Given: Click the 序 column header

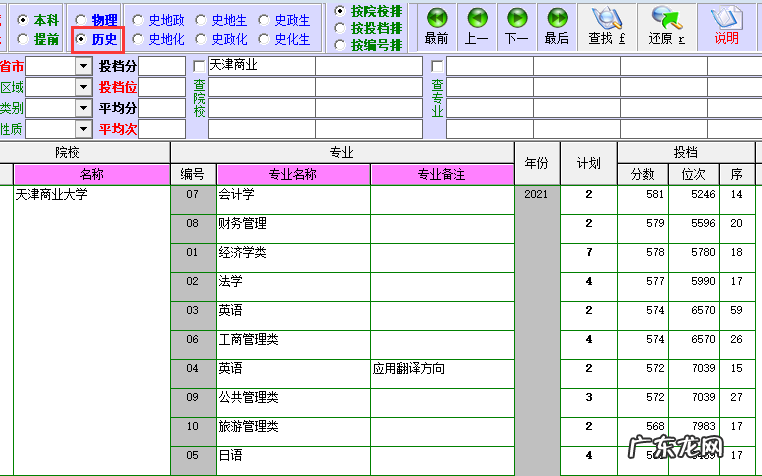Looking at the screenshot, I should [737, 174].
